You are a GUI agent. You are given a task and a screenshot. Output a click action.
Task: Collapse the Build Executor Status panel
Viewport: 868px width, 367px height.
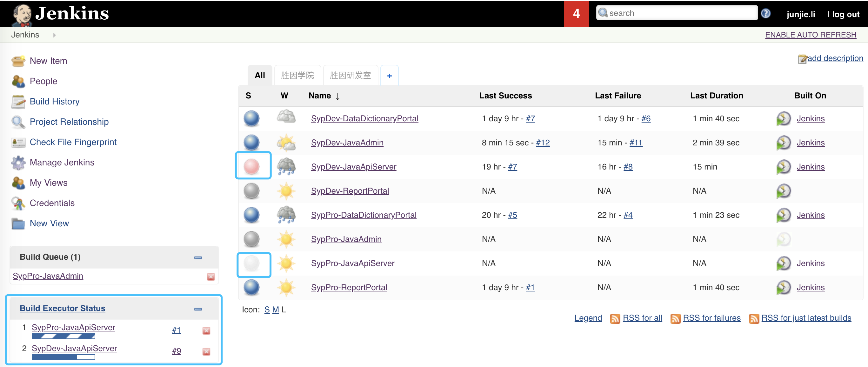[198, 309]
